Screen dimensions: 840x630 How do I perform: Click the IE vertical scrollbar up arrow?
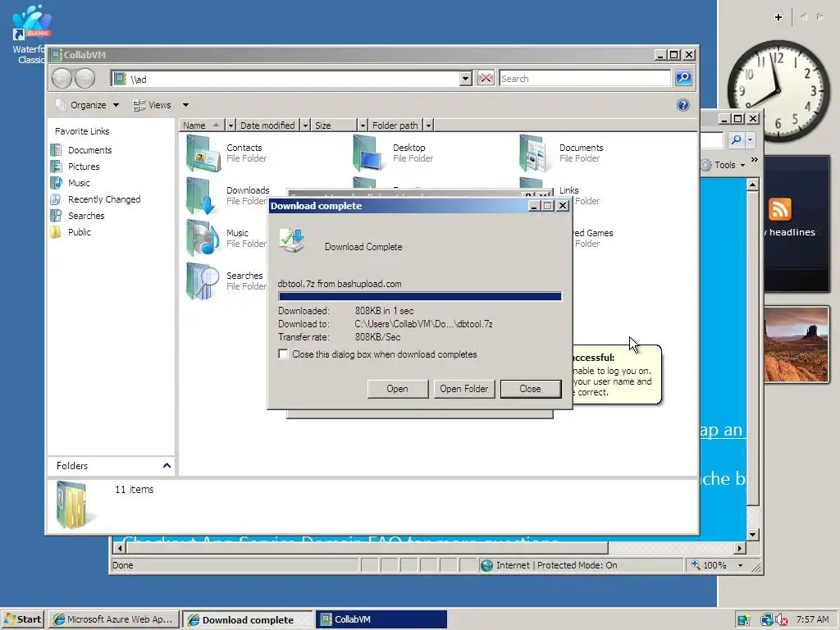[753, 185]
